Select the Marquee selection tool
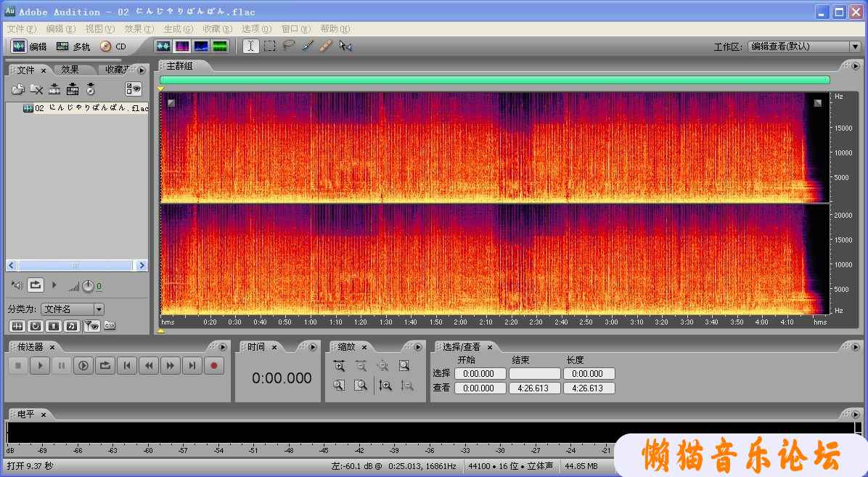 click(x=269, y=46)
